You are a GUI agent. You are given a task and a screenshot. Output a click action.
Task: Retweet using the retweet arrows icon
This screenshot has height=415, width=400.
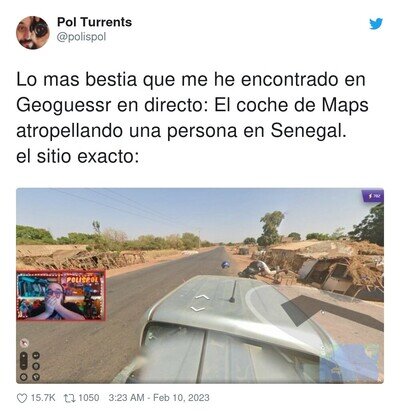(69, 398)
